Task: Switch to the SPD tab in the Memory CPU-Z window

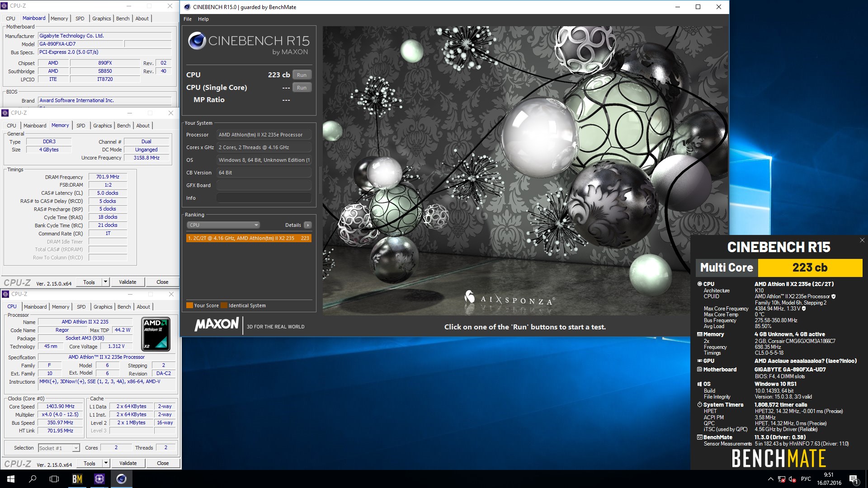Action: pos(81,126)
